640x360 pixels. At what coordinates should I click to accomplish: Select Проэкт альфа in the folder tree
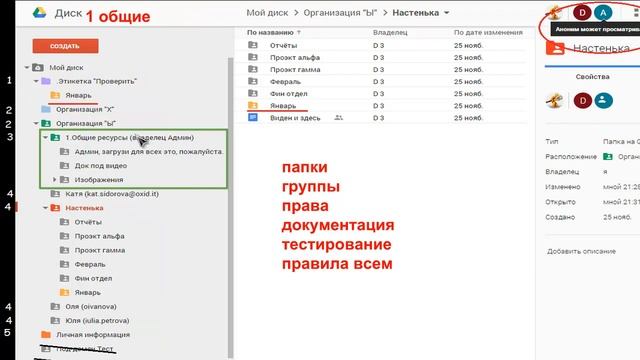99,236
